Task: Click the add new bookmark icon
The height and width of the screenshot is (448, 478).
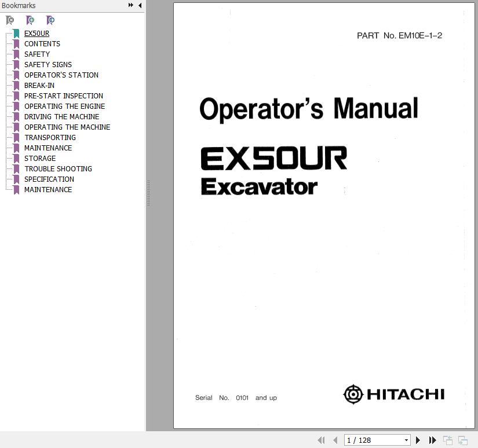Action: (x=30, y=20)
